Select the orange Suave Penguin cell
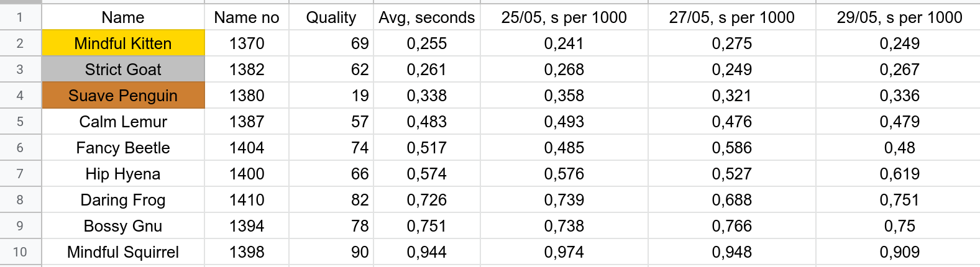 (123, 96)
